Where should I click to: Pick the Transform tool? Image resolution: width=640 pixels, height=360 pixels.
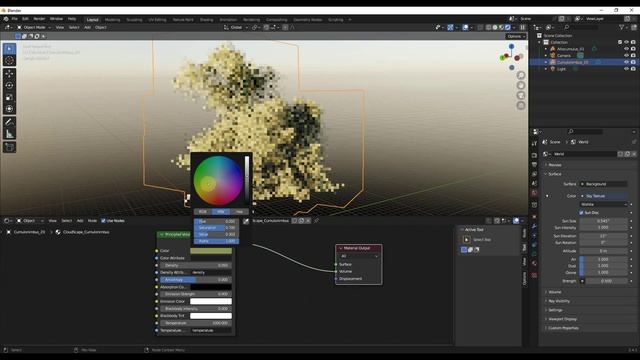[9, 109]
